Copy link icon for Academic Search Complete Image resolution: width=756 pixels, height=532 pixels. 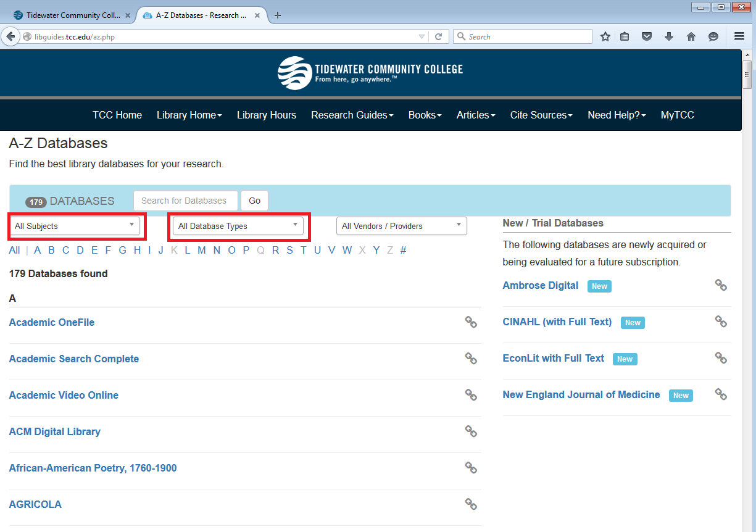471,359
